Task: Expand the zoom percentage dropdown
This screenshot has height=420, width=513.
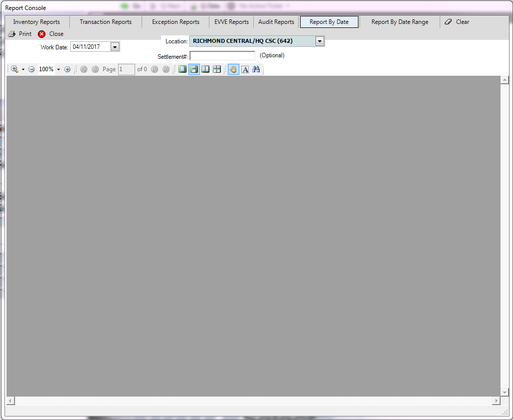Action: pyautogui.click(x=58, y=69)
